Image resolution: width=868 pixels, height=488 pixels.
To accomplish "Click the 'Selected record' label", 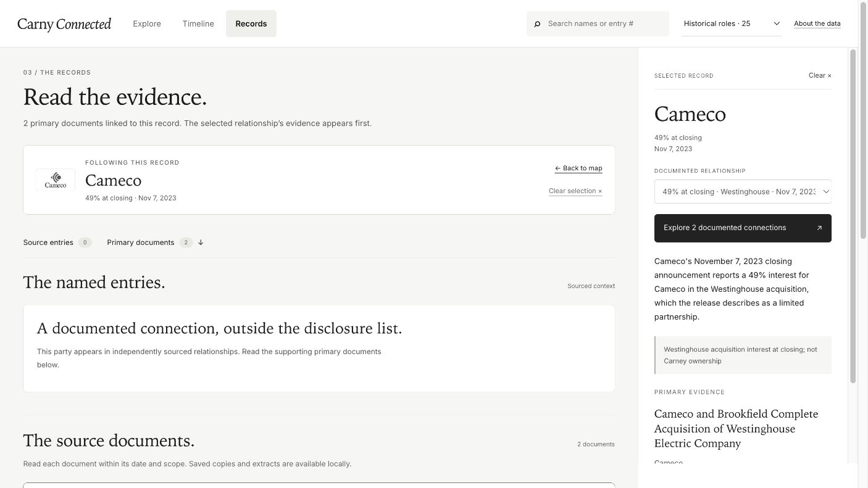I will pos(683,76).
